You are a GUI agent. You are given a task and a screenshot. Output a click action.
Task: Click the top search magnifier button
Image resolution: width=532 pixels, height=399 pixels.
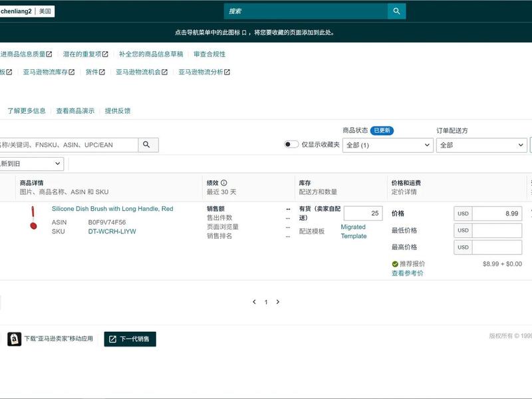[396, 11]
